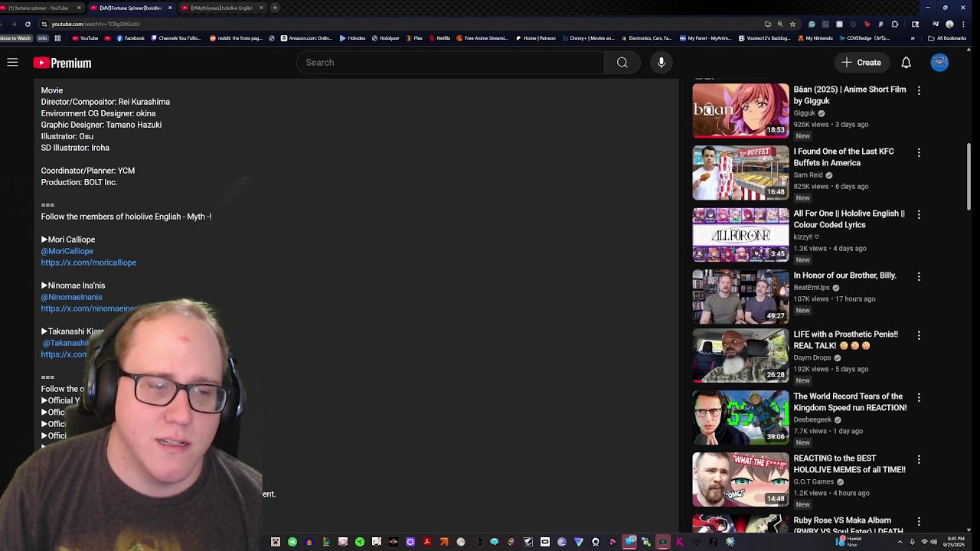980x551 pixels.
Task: Click the search magnifier button
Action: pos(622,63)
